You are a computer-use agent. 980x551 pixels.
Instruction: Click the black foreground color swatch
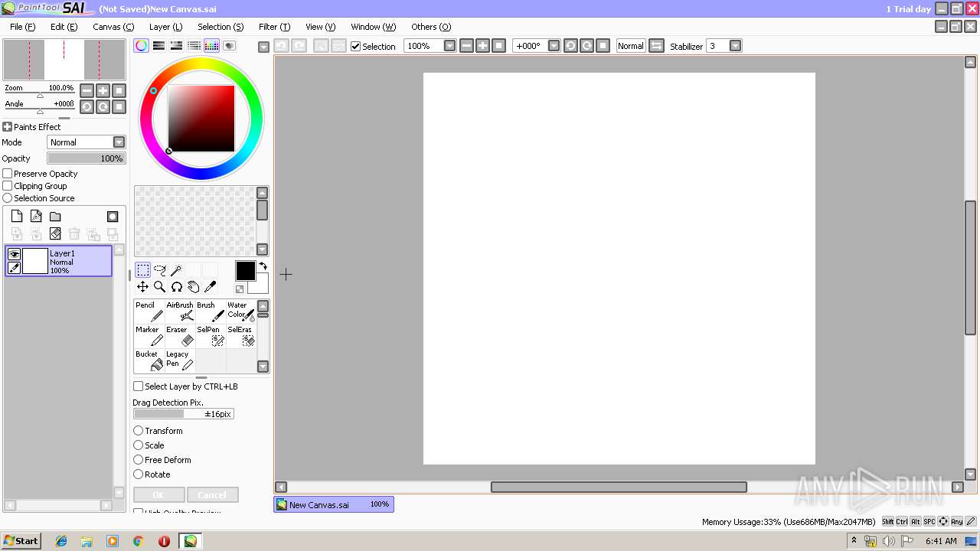(x=245, y=271)
